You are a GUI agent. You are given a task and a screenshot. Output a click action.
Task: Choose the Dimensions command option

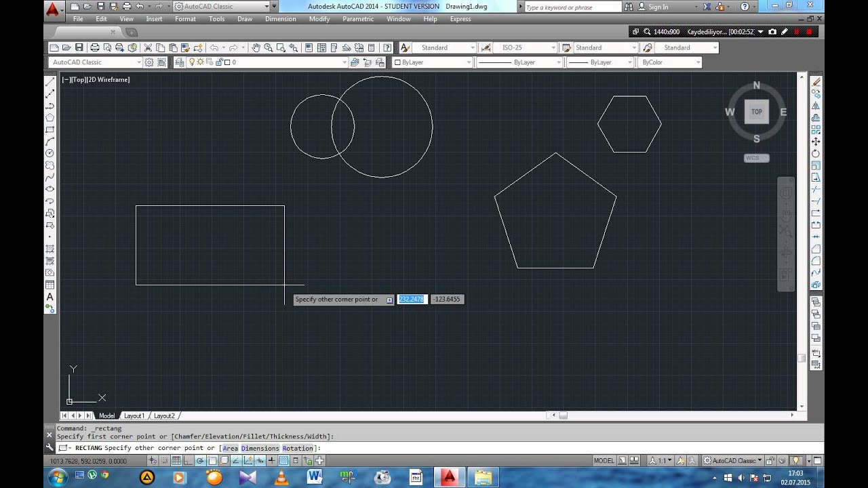(x=260, y=448)
